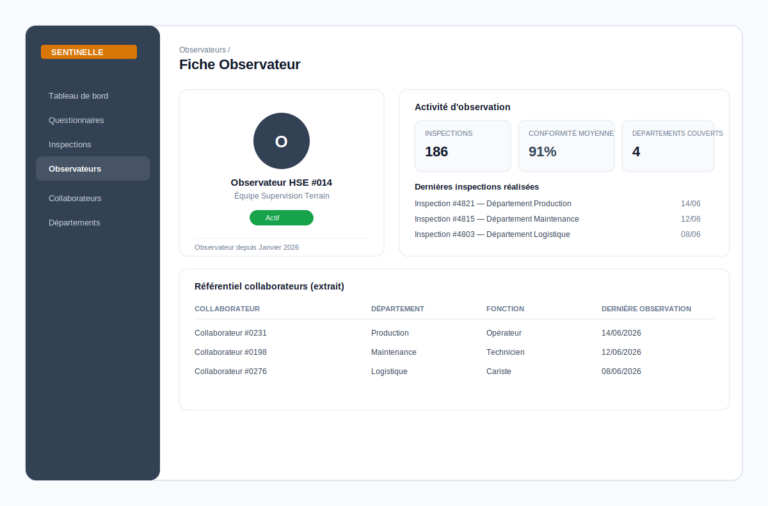Open Inspection #4815 Département Maintenance

(497, 219)
